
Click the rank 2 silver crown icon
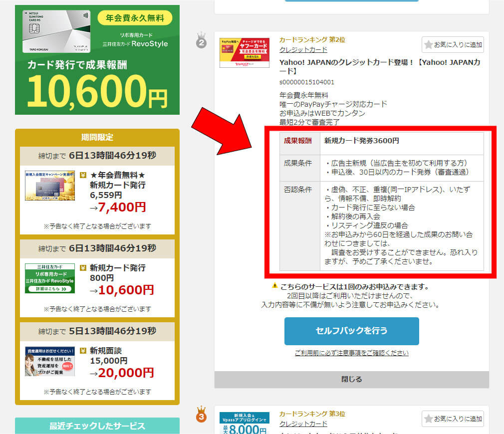pyautogui.click(x=201, y=40)
